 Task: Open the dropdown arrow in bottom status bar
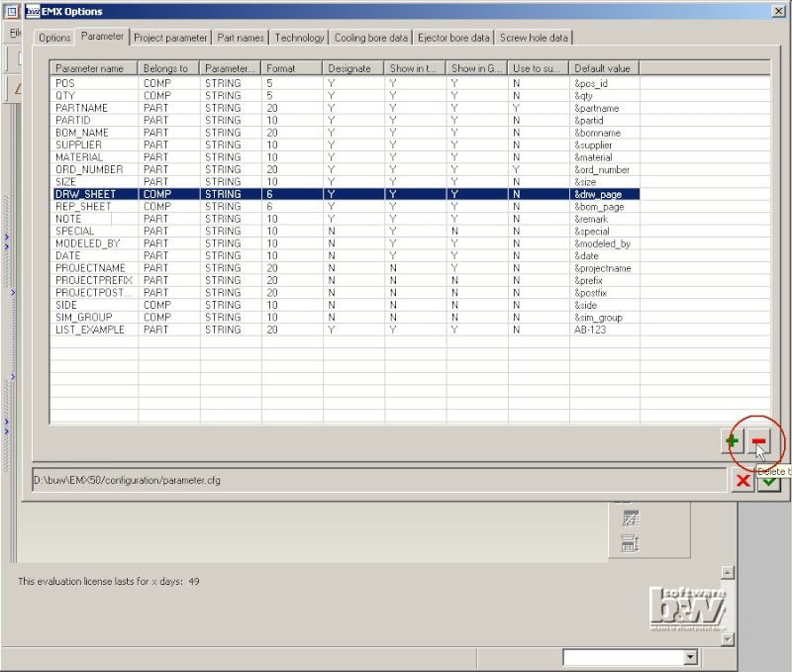(x=690, y=657)
